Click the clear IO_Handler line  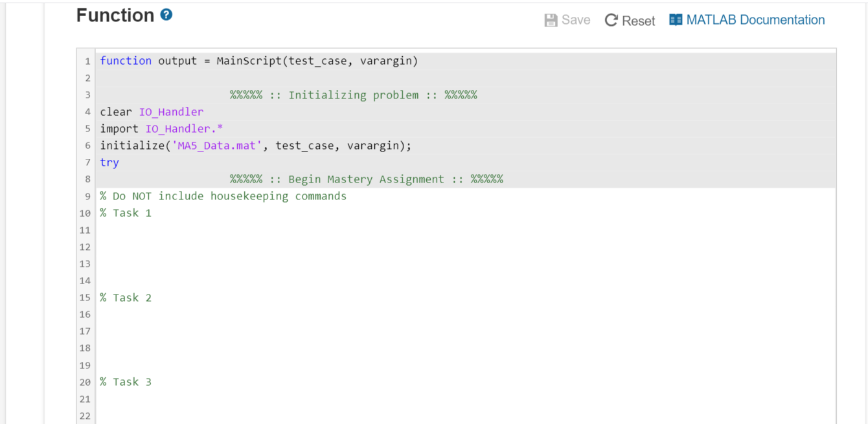152,111
